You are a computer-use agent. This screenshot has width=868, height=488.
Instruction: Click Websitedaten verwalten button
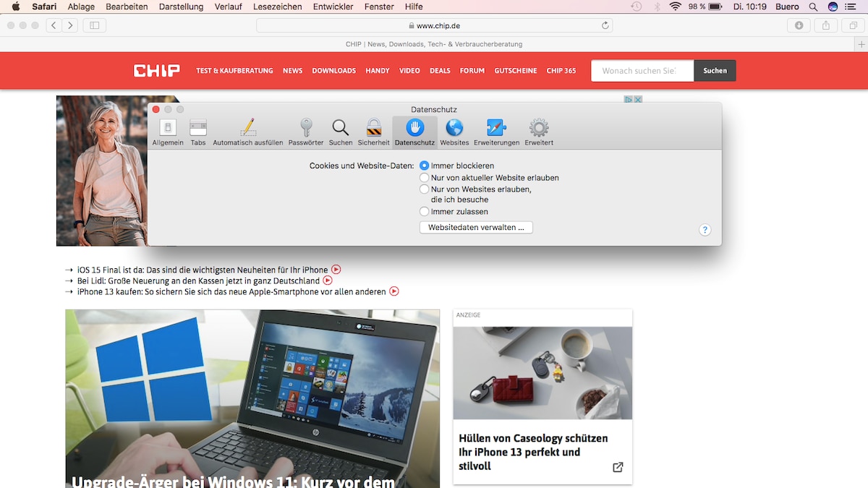(x=476, y=227)
